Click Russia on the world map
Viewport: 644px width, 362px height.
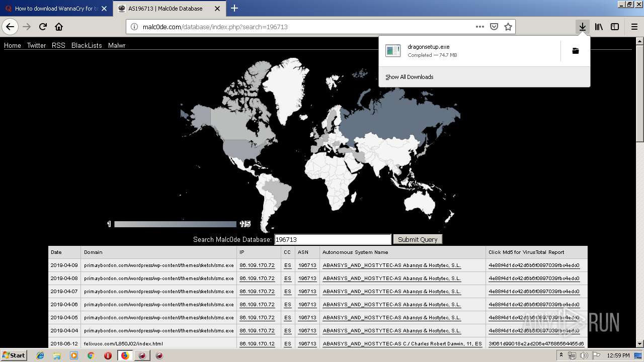(x=397, y=118)
